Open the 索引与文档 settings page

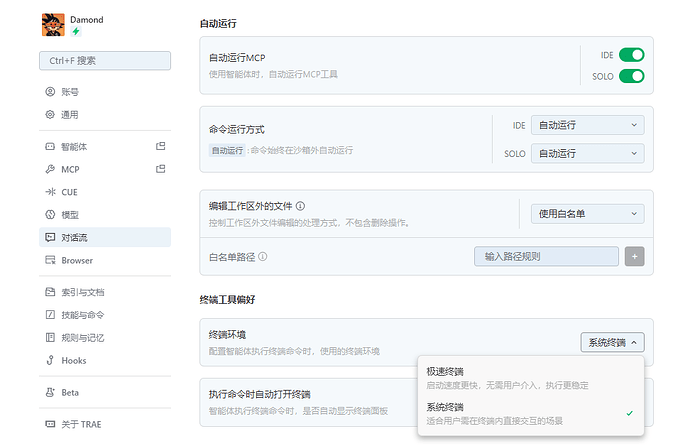click(105, 292)
